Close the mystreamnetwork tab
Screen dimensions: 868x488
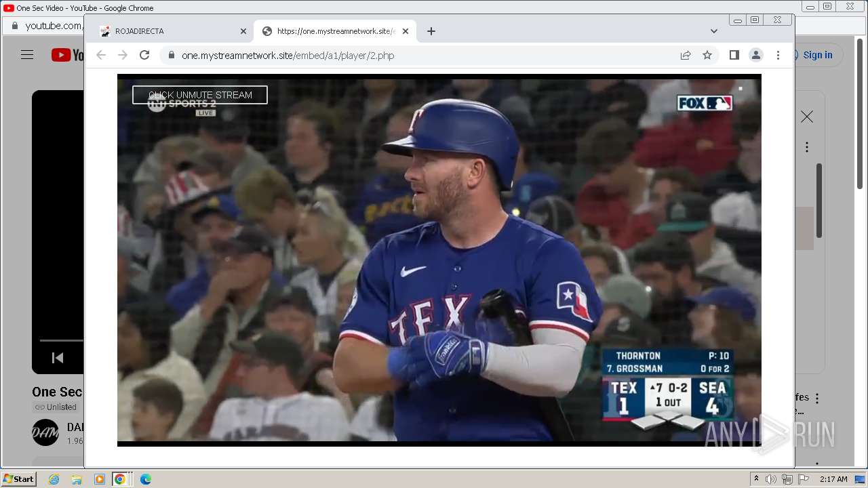pos(406,31)
